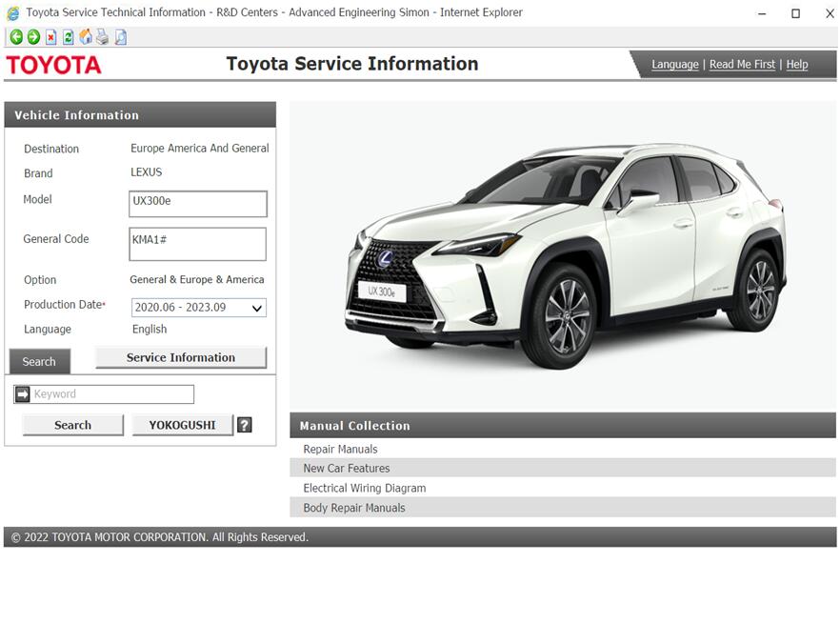Open Electrical Wiring Diagram manual
This screenshot has width=840, height=644.
(364, 488)
